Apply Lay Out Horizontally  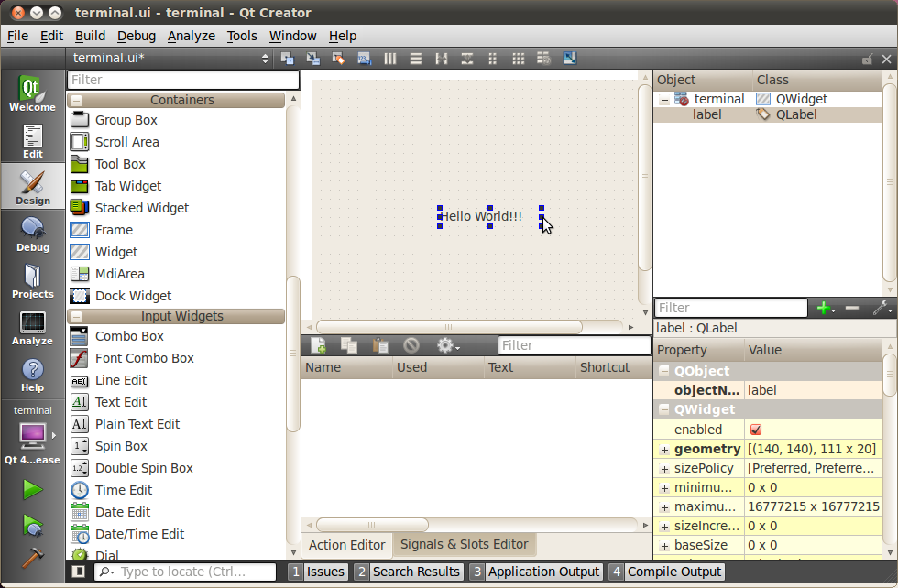coord(390,59)
